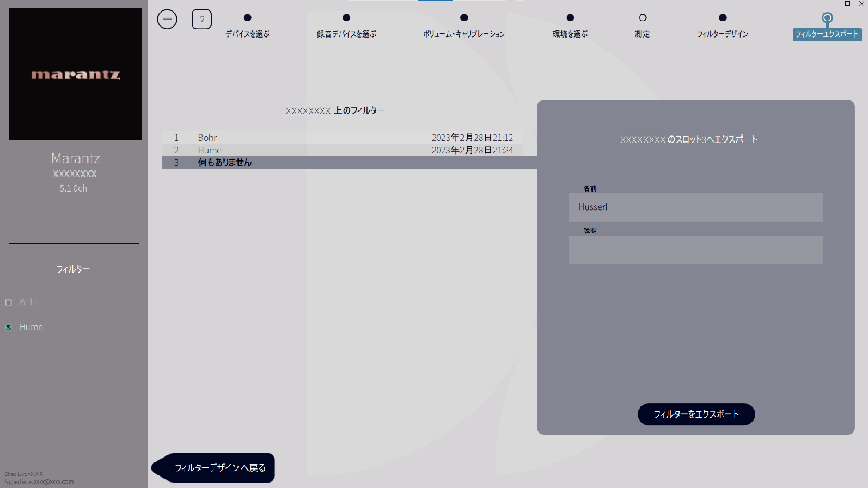868x488 pixels.
Task: Select empty slot 3 何もありません
Action: click(x=349, y=163)
